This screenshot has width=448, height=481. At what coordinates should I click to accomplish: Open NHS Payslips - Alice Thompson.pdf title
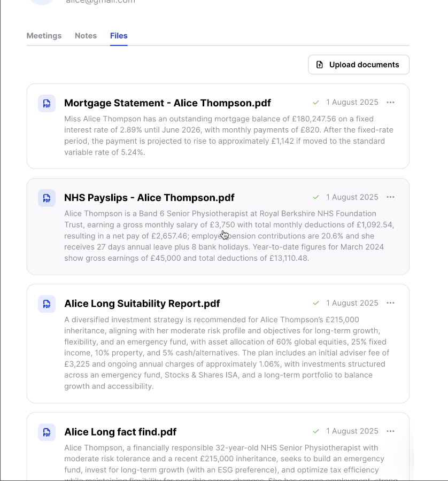[x=149, y=198]
